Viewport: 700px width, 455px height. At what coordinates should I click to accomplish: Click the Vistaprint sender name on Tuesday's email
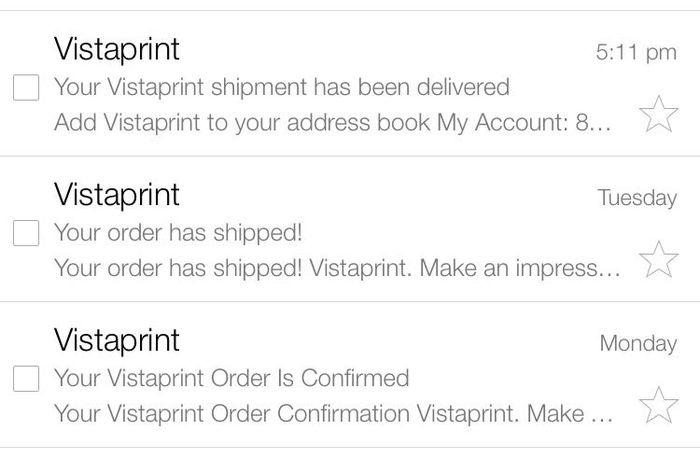117,194
